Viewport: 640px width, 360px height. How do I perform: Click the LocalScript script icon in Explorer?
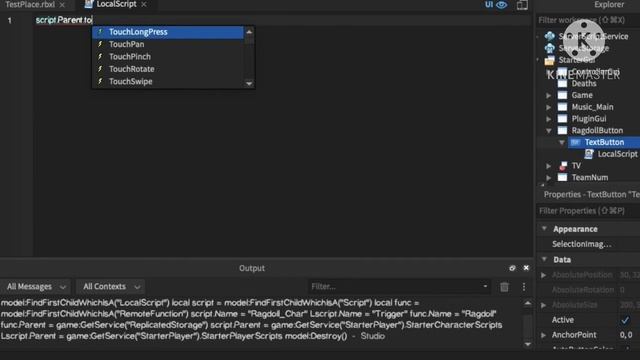pos(588,154)
